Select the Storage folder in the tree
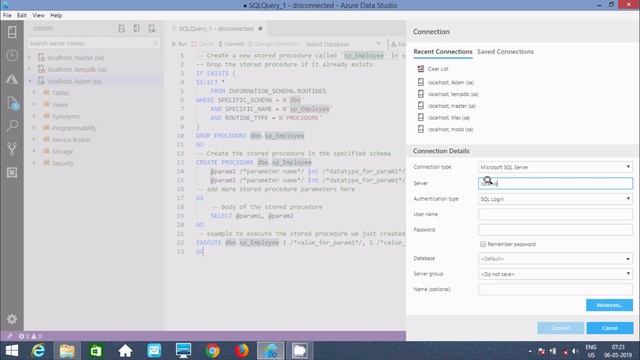 tap(62, 151)
